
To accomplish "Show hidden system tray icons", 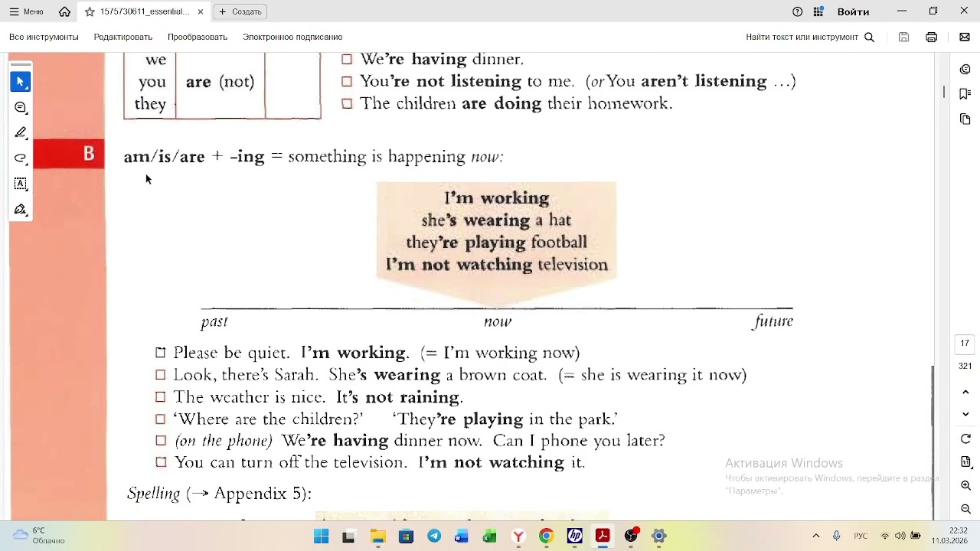I will 815,536.
